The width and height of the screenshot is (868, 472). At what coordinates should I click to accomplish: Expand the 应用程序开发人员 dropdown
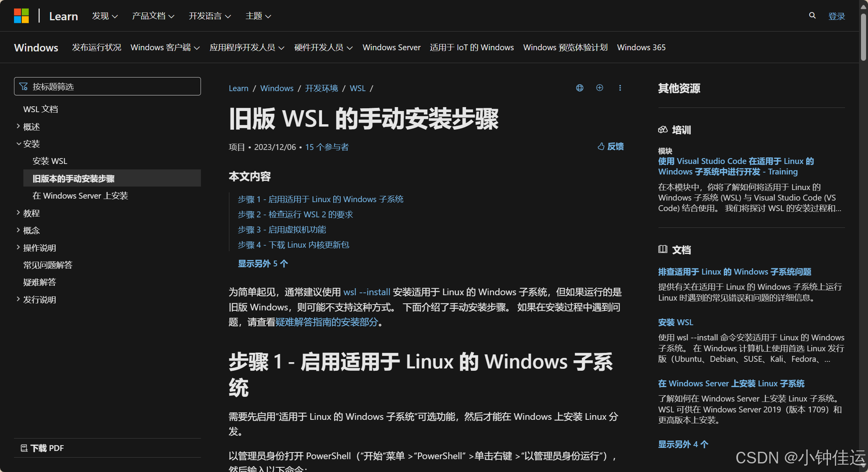pos(247,48)
